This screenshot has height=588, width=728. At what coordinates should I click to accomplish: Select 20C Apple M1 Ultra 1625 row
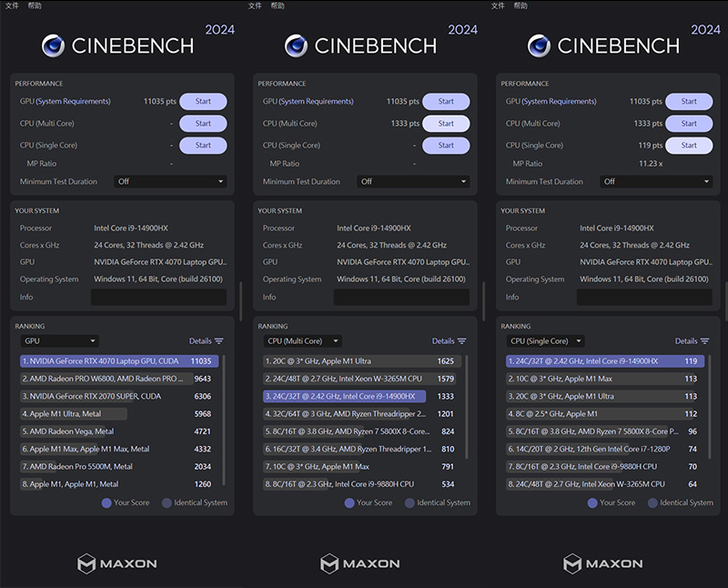tap(362, 361)
